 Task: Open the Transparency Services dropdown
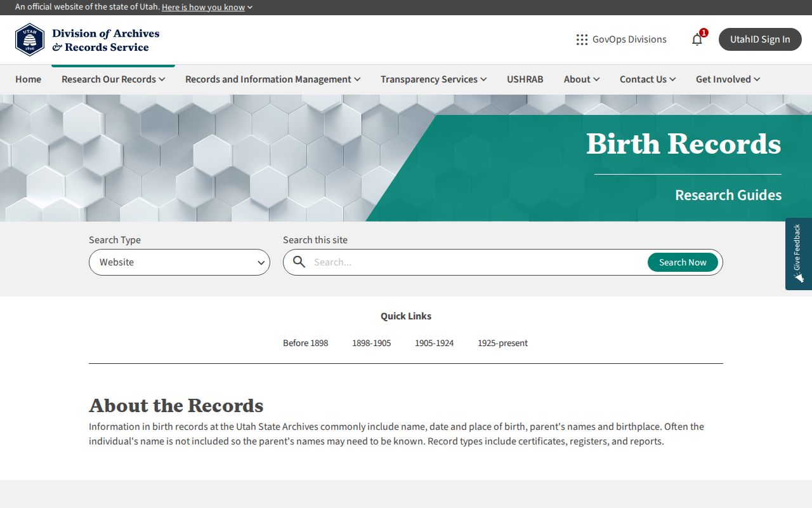433,79
